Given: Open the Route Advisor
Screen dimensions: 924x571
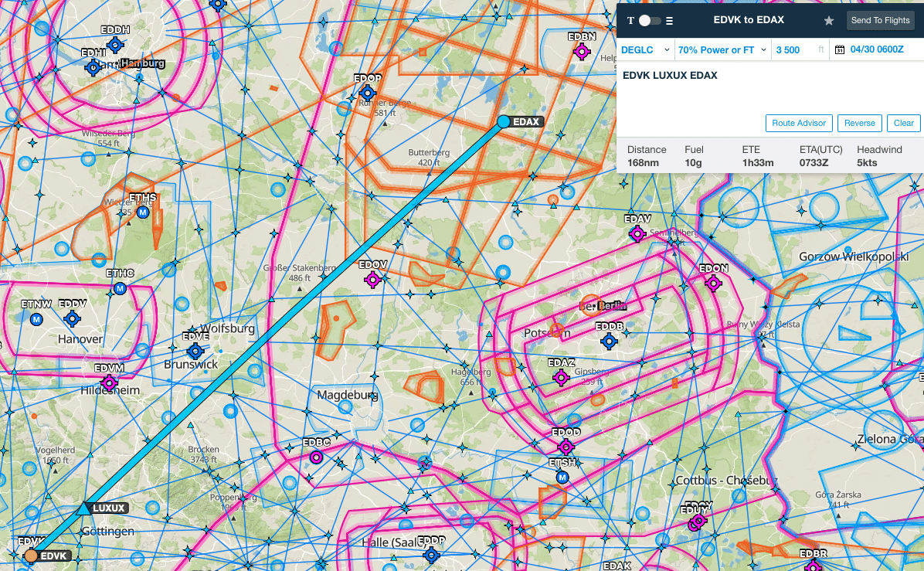Looking at the screenshot, I should click(x=800, y=123).
